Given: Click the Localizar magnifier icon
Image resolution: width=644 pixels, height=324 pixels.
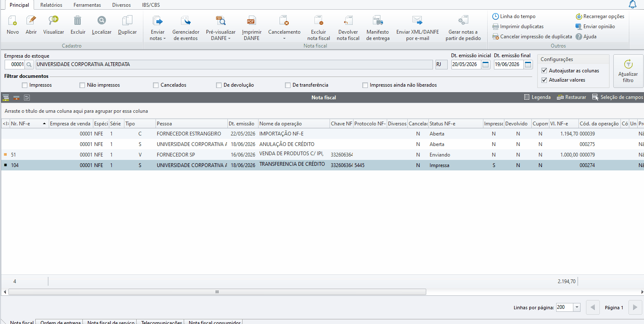Looking at the screenshot, I should coord(102,21).
